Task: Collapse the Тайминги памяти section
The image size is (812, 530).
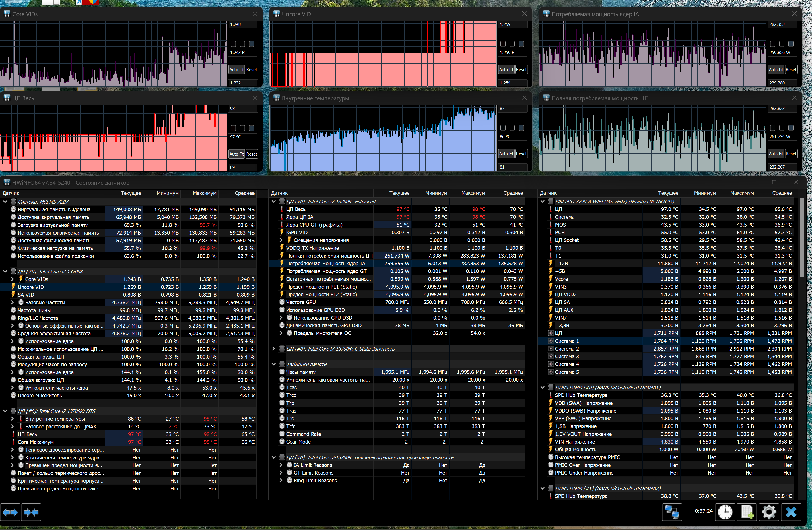Action: coord(274,364)
